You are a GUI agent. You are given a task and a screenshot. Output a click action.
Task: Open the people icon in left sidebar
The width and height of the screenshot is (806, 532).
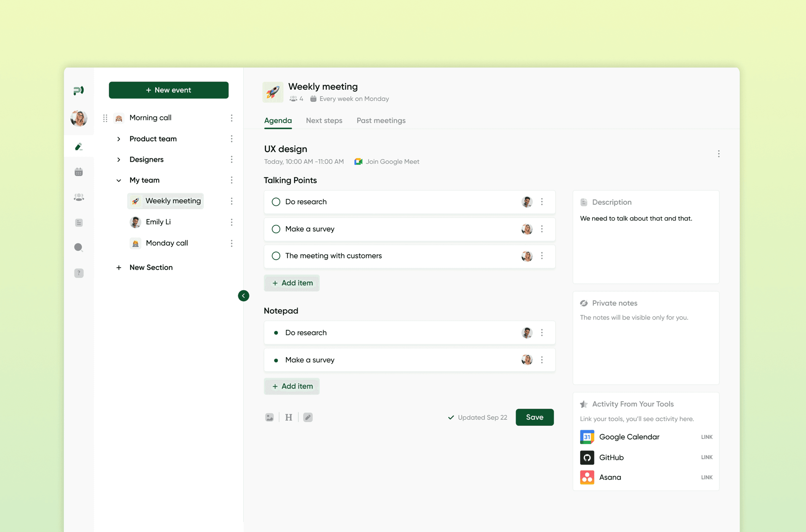click(x=79, y=197)
